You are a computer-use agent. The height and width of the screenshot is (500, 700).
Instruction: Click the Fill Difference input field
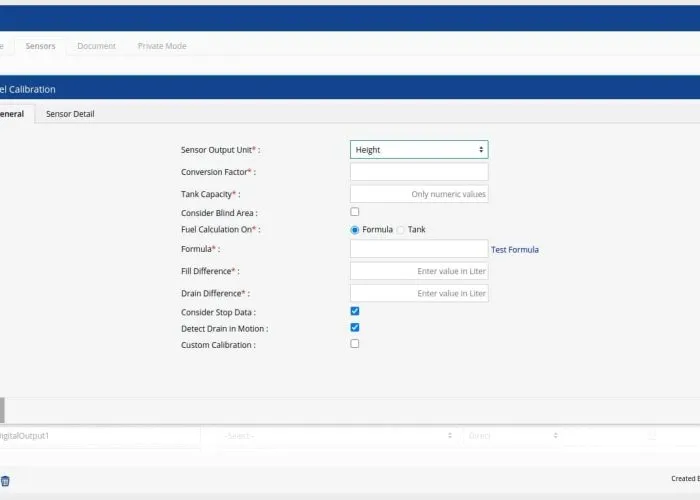tap(419, 271)
